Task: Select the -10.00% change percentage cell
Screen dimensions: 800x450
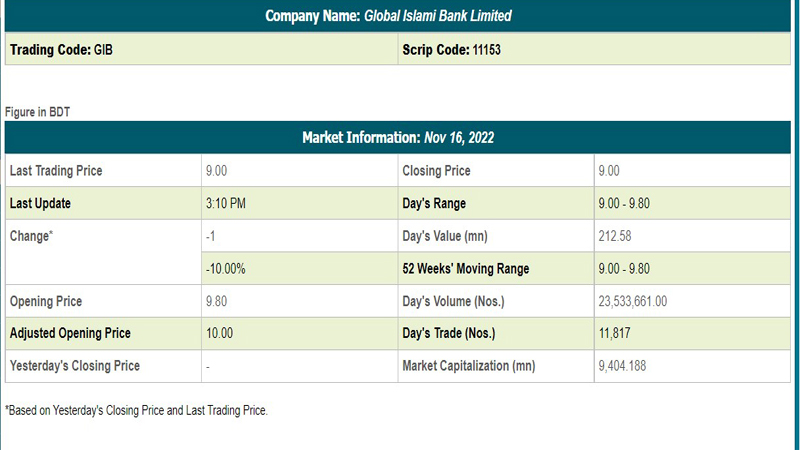Action: (225, 269)
